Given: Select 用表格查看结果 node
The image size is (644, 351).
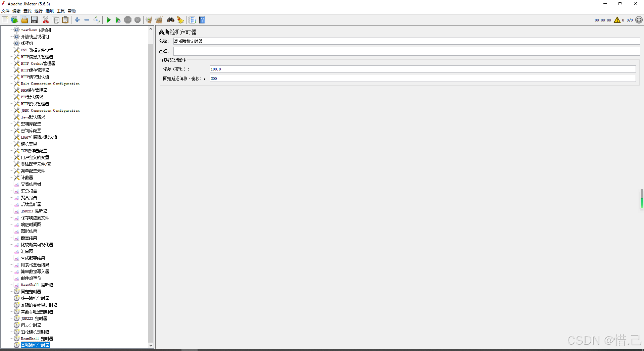Looking at the screenshot, I should (x=35, y=265).
